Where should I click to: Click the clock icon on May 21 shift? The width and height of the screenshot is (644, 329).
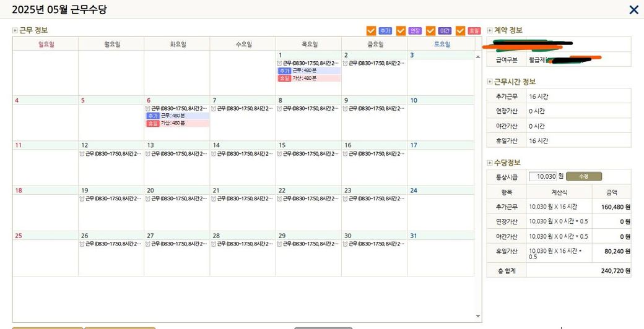[214, 199]
